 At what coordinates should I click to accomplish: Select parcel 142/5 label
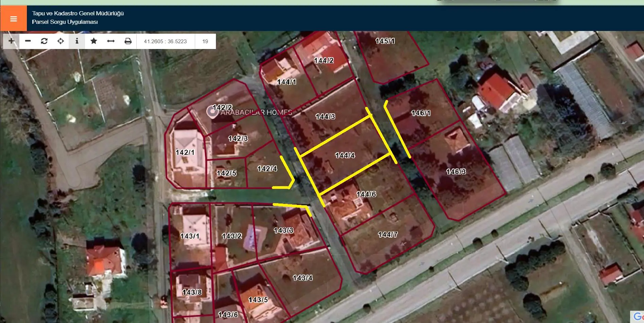coord(226,173)
